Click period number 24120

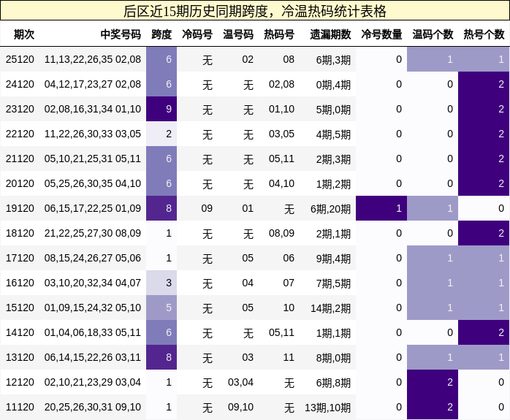[x=20, y=84]
